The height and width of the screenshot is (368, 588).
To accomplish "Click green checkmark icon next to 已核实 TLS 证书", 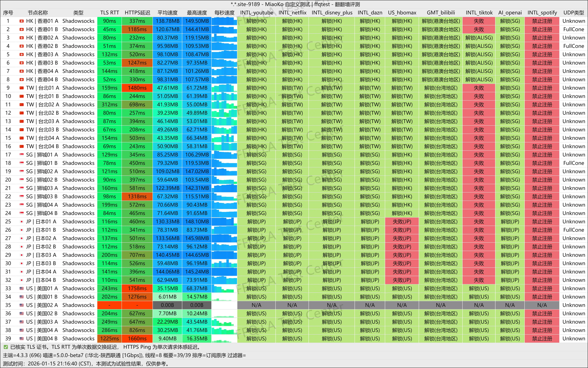I will (x=6, y=347).
